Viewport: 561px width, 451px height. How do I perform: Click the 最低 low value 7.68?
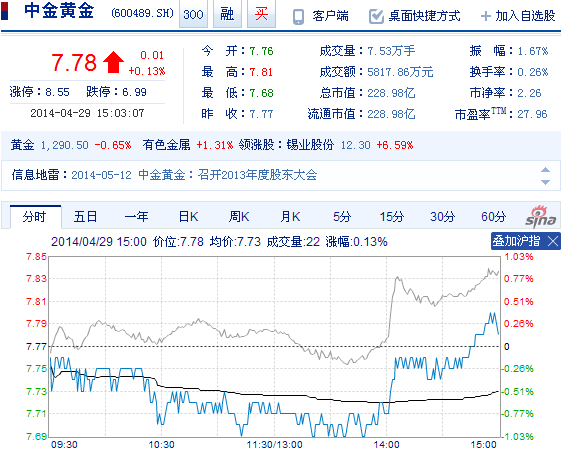261,93
